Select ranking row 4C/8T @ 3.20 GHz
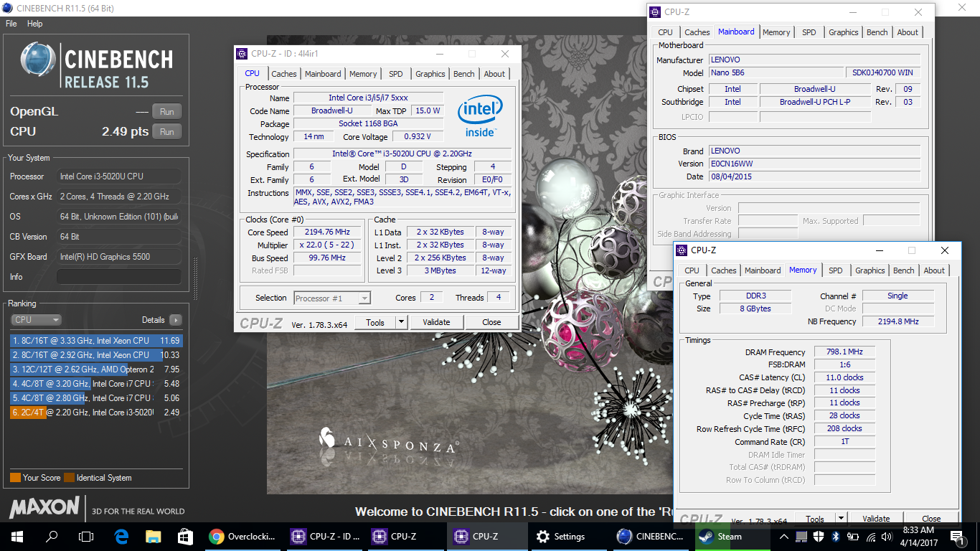This screenshot has width=980, height=551. (x=96, y=384)
